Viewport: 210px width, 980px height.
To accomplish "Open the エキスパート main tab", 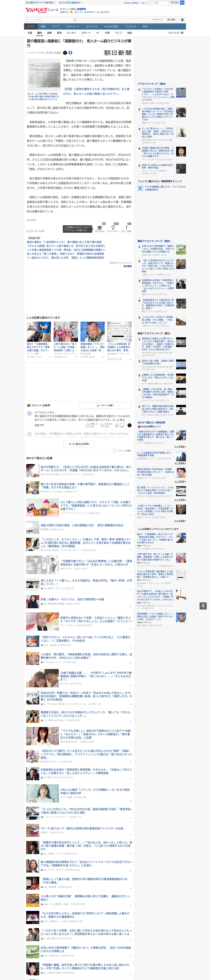I will pyautogui.click(x=72, y=27).
